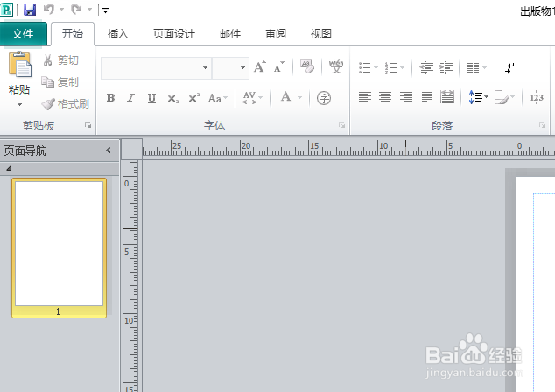Screen dimensions: 555x392
Task: Open the 字体 font dialog launcher
Action: coord(341,125)
